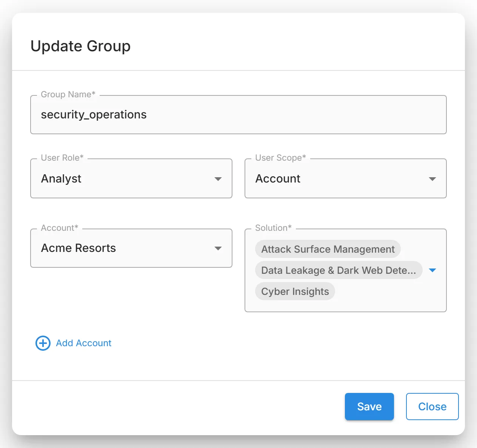Select the Attack Surface Management chip
This screenshot has width=477, height=448.
click(x=328, y=249)
